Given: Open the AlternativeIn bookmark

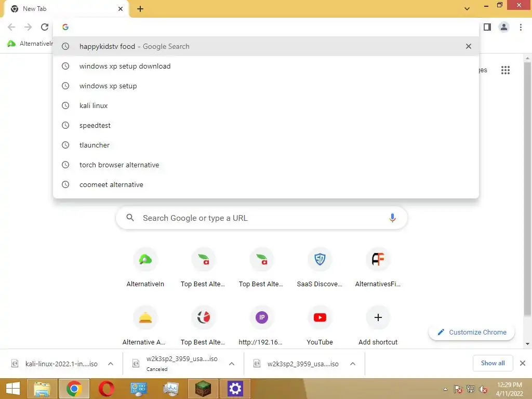Looking at the screenshot, I should pyautogui.click(x=30, y=44).
